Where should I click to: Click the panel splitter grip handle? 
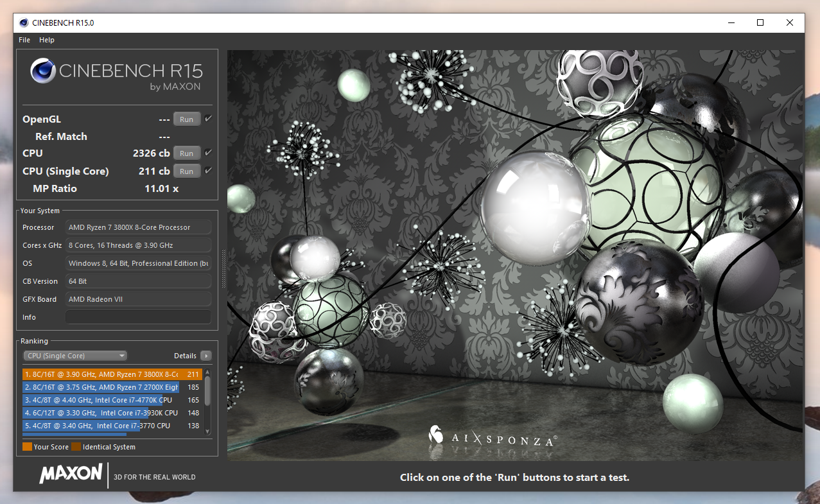(223, 268)
